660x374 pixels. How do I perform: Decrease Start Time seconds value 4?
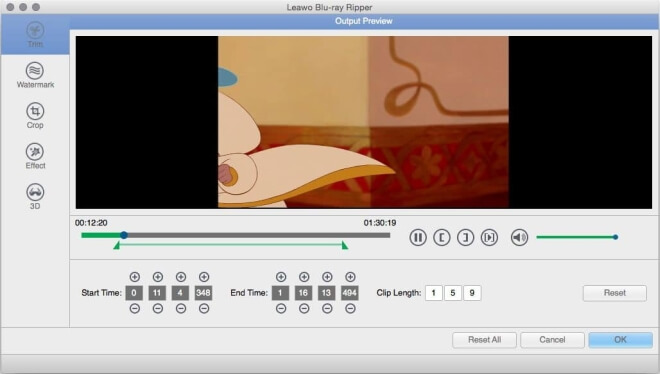pyautogui.click(x=181, y=309)
